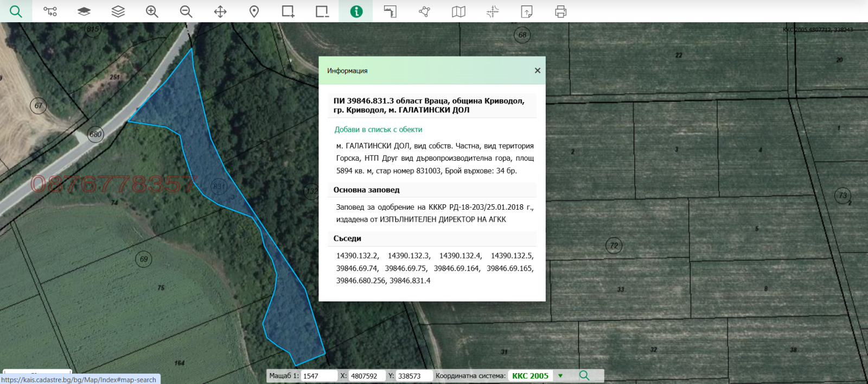Click the add to selection rectangle tool
Viewport: 868px width, 384px height.
288,11
